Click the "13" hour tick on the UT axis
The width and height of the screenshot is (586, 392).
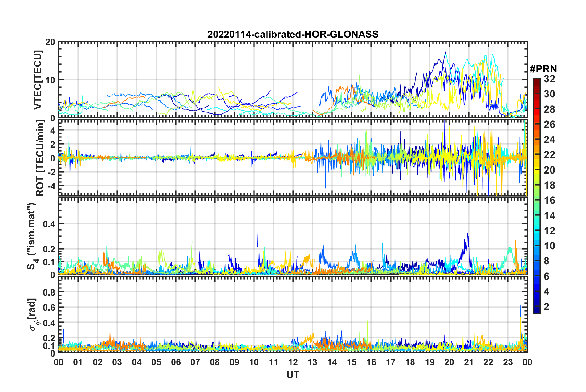(x=312, y=362)
